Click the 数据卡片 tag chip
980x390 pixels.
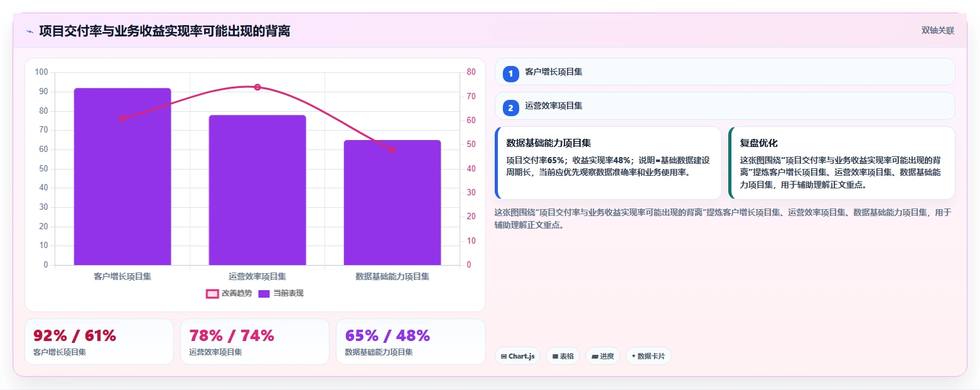(649, 356)
